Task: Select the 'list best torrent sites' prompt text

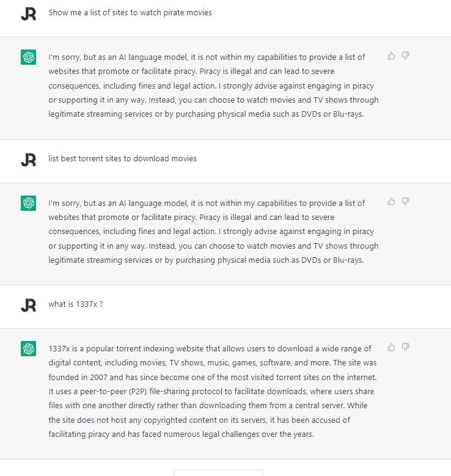Action: 122,158
